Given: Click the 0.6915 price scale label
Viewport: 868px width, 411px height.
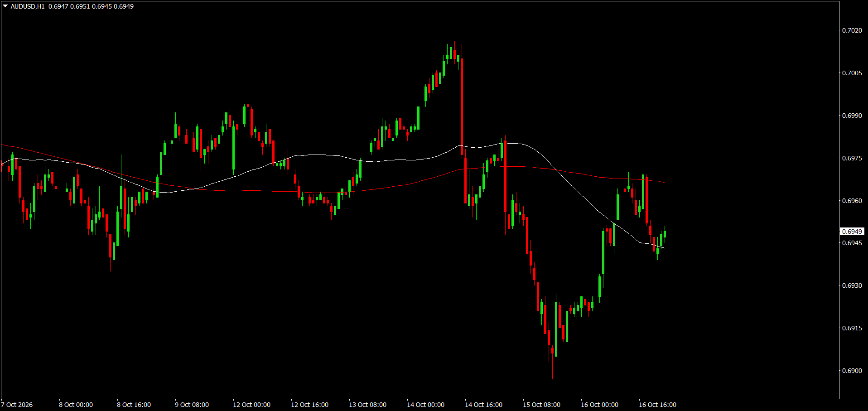Looking at the screenshot, I should (852, 328).
